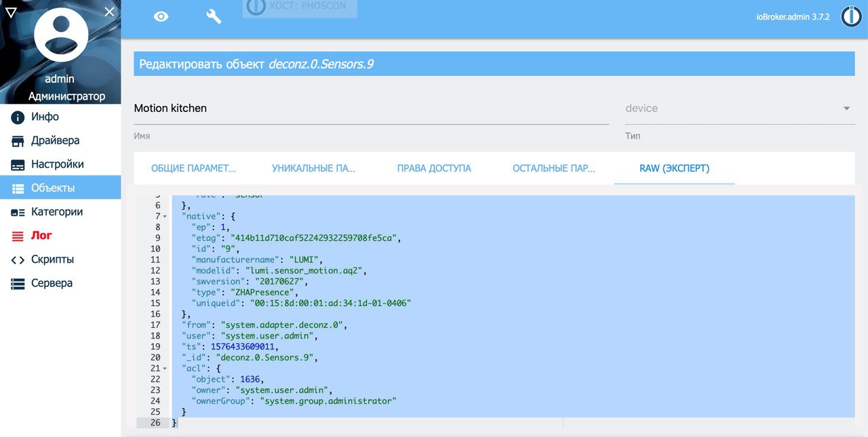Image resolution: width=868 pixels, height=437 pixels.
Task: Click the ownerGroup value line
Action: [x=294, y=401]
